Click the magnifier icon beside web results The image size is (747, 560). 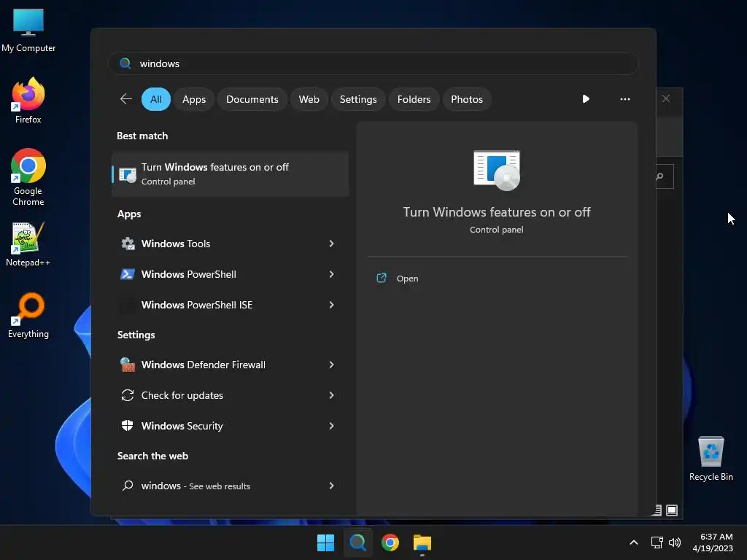pyautogui.click(x=128, y=486)
